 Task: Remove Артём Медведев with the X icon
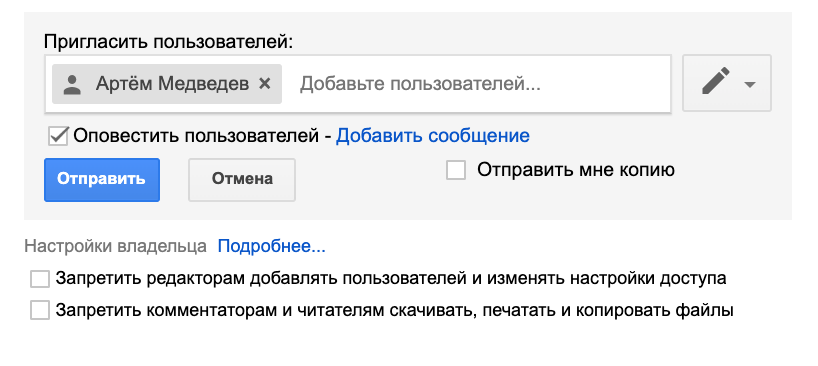coord(265,83)
